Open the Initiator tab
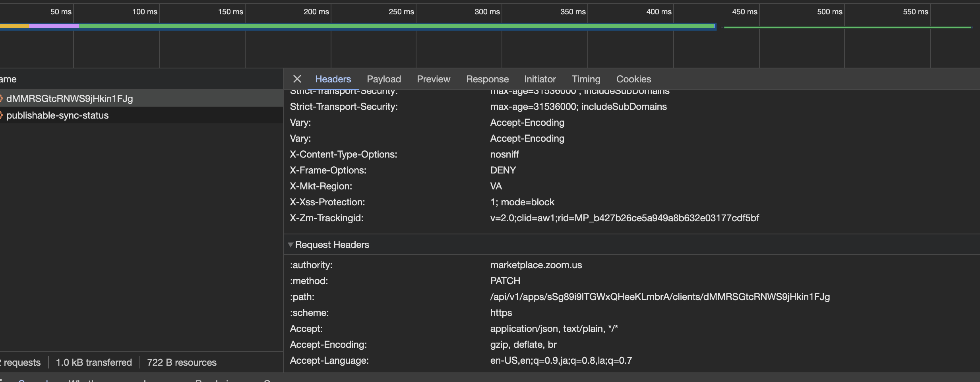Viewport: 980px width, 382px height. [540, 79]
